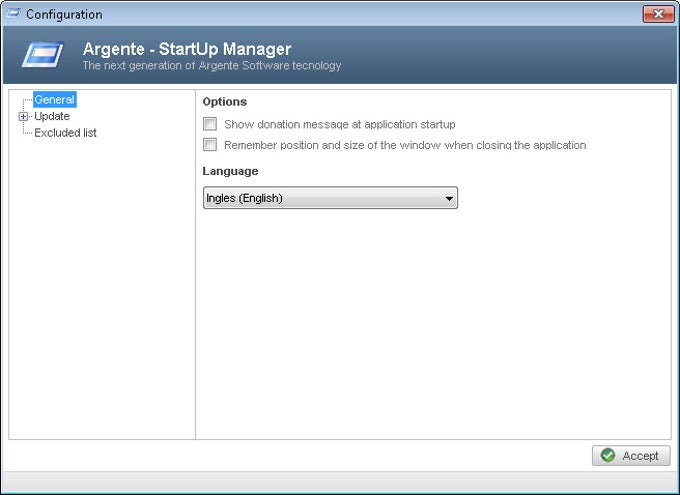This screenshot has height=495, width=680.
Task: Enable Remember position and size of window
Action: pos(210,144)
